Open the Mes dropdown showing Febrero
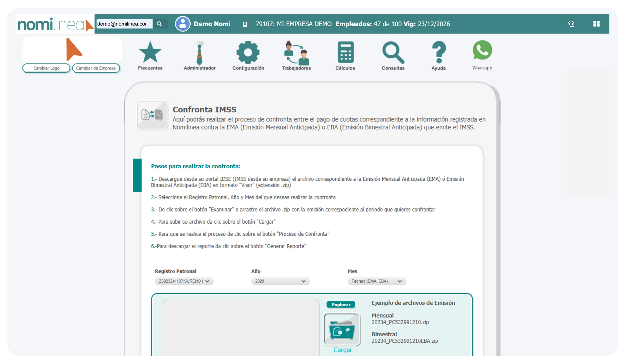The image size is (626, 364). (376, 281)
